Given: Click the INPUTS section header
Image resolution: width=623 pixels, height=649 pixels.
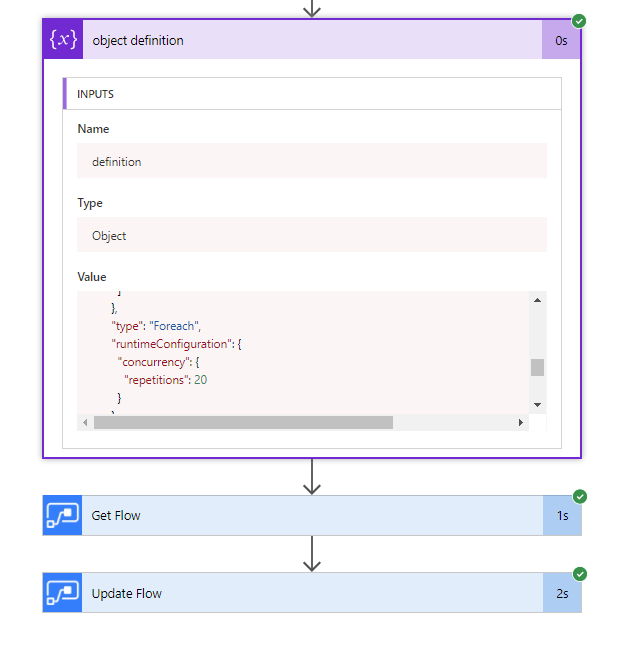Looking at the screenshot, I should tap(312, 94).
